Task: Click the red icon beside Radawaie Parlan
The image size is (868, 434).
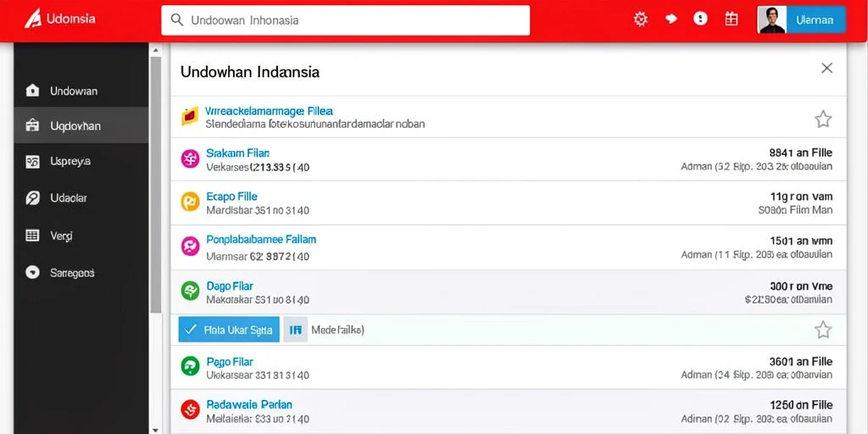Action: tap(190, 409)
